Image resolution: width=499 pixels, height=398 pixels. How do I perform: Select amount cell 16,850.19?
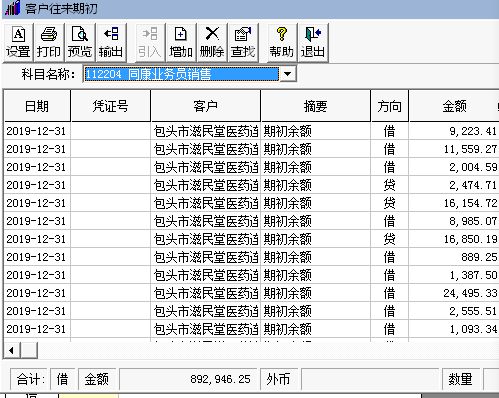(454, 239)
